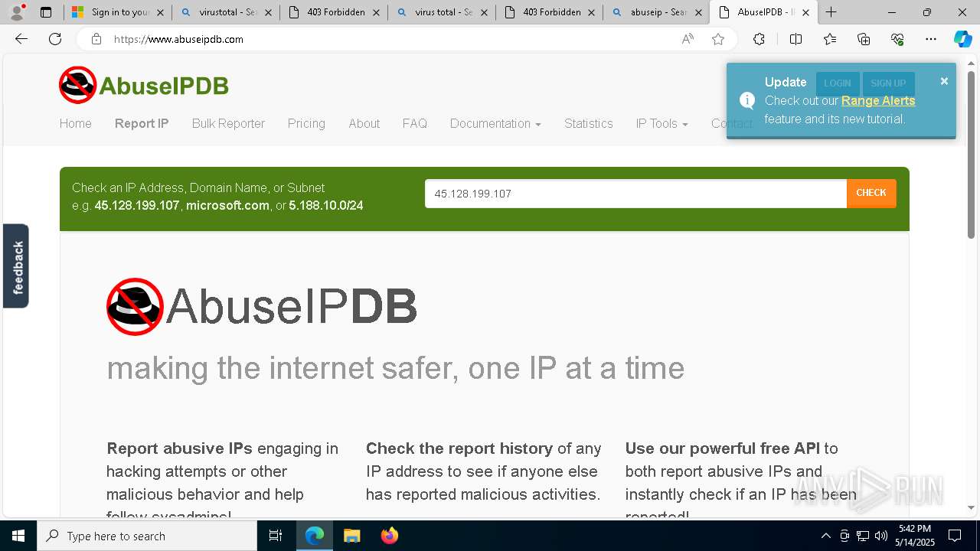The width and height of the screenshot is (980, 551).
Task: Open Pricing nav item
Action: [306, 123]
